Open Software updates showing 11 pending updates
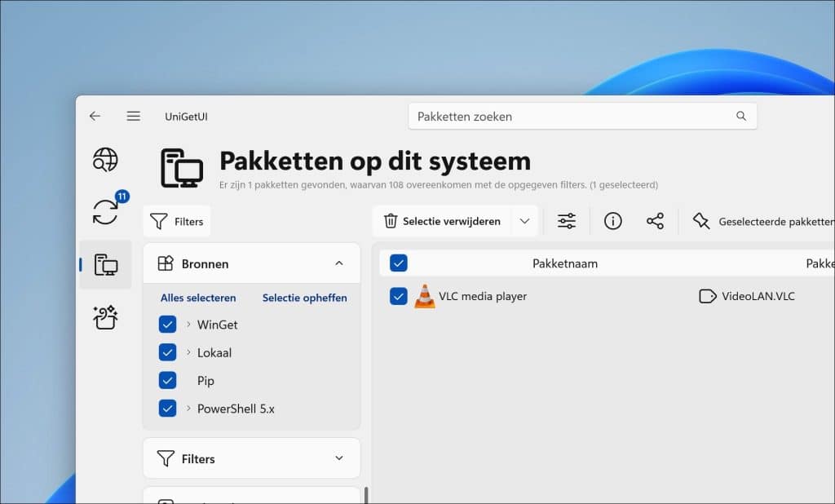Screen dimensions: 835x504 [106, 211]
